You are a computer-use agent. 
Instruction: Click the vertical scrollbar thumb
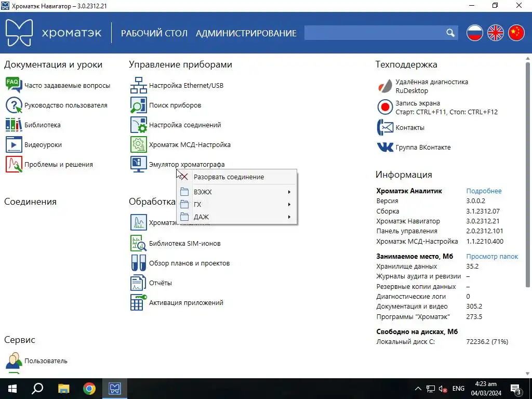click(x=528, y=175)
